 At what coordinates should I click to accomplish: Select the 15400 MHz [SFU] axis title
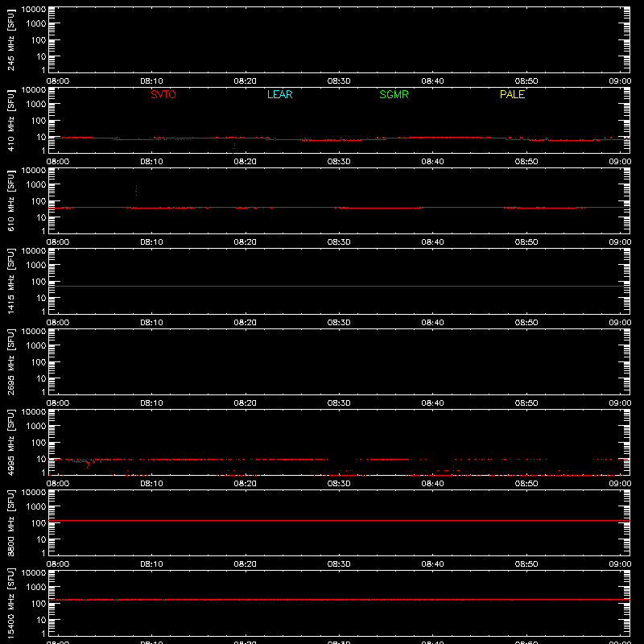click(10, 603)
